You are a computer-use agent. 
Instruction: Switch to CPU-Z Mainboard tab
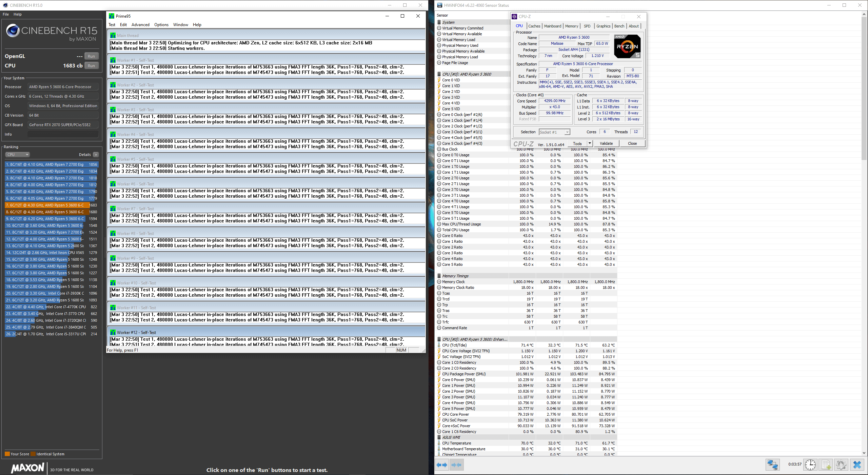click(x=552, y=26)
